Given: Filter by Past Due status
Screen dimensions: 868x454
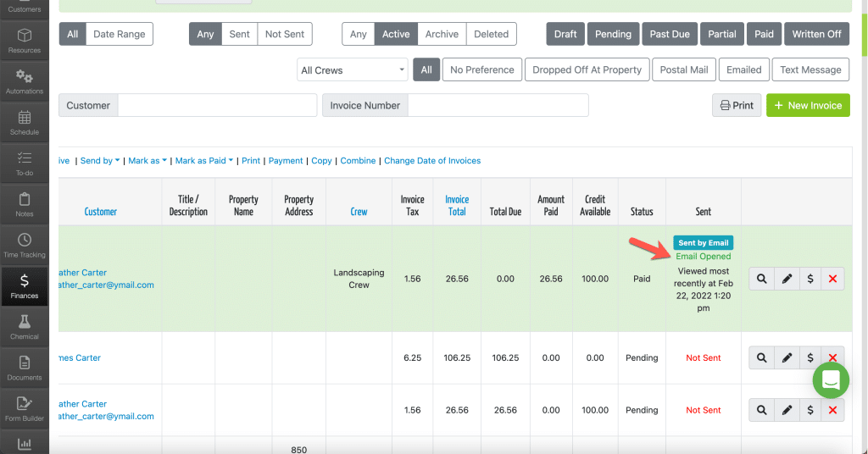Looking at the screenshot, I should (670, 34).
